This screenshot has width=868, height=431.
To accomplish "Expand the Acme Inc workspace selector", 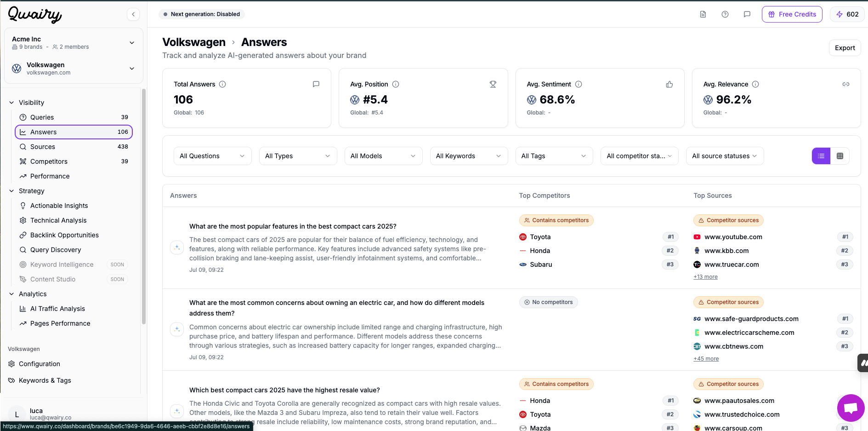I will tap(74, 43).
